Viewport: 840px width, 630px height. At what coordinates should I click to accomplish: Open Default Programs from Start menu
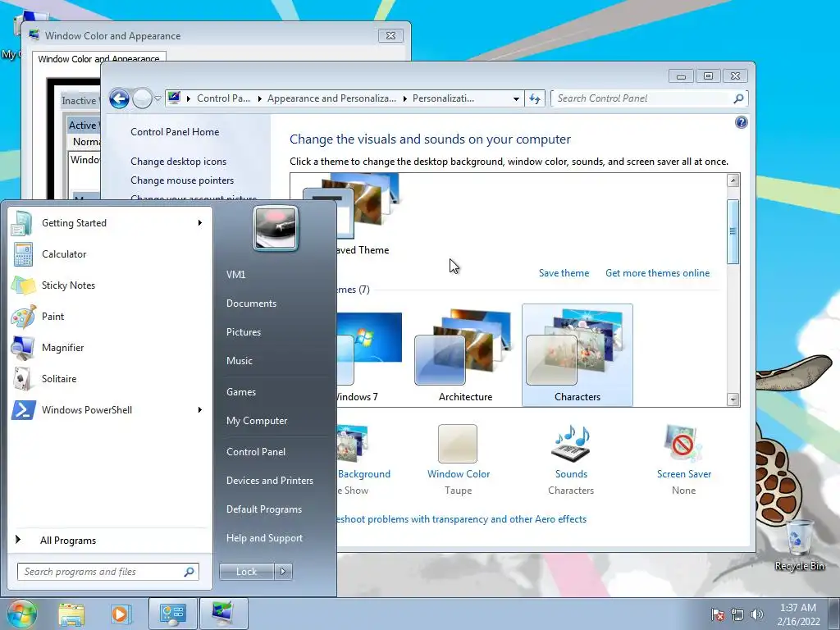click(264, 509)
